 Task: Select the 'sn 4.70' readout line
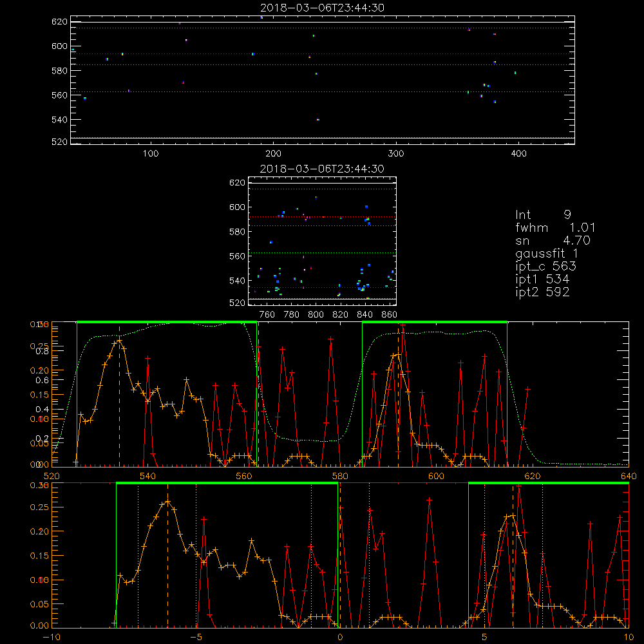pyautogui.click(x=553, y=240)
